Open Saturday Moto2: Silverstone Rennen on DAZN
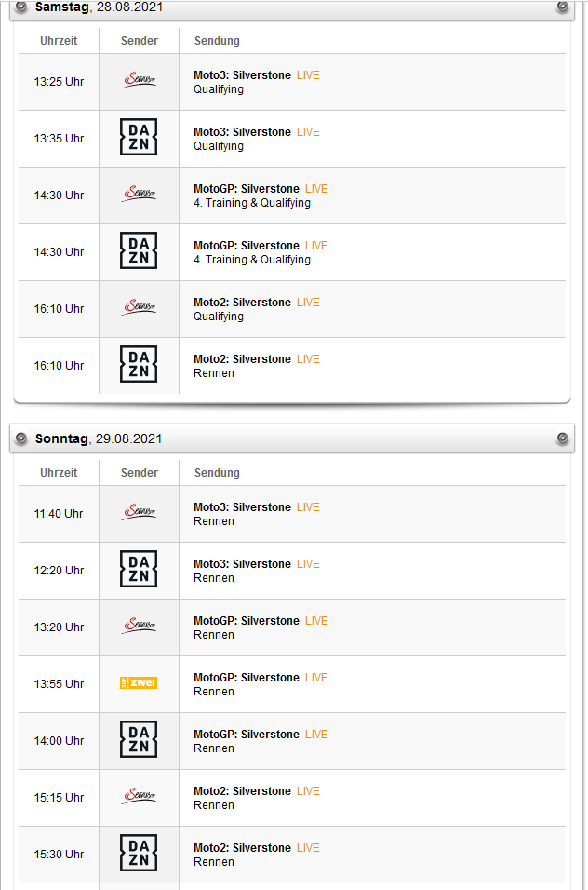The width and height of the screenshot is (588, 890). pos(242,359)
